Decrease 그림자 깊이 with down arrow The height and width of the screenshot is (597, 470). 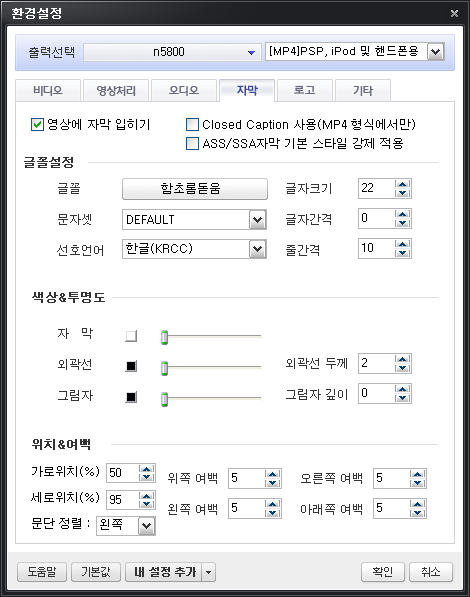pos(403,398)
